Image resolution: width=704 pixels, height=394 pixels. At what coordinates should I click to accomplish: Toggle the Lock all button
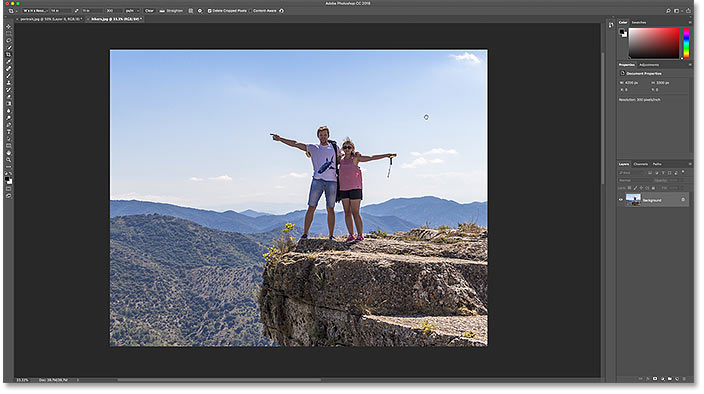(653, 188)
